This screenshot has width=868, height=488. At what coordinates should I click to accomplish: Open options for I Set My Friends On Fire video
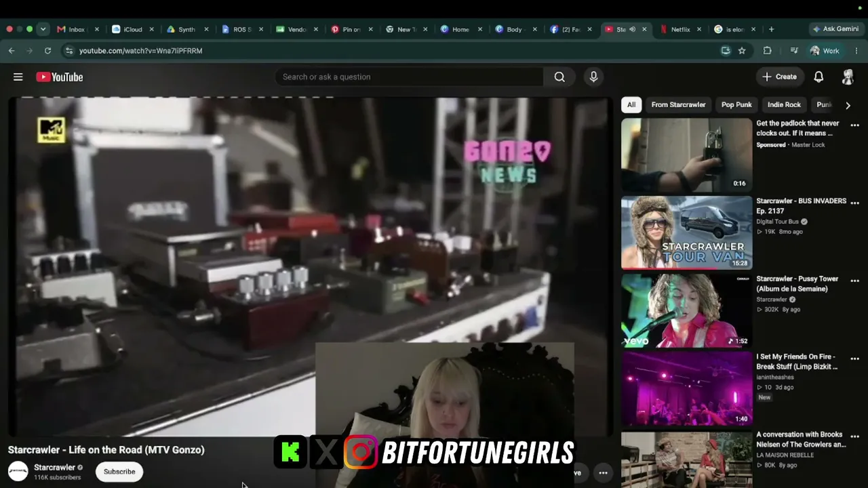(854, 359)
